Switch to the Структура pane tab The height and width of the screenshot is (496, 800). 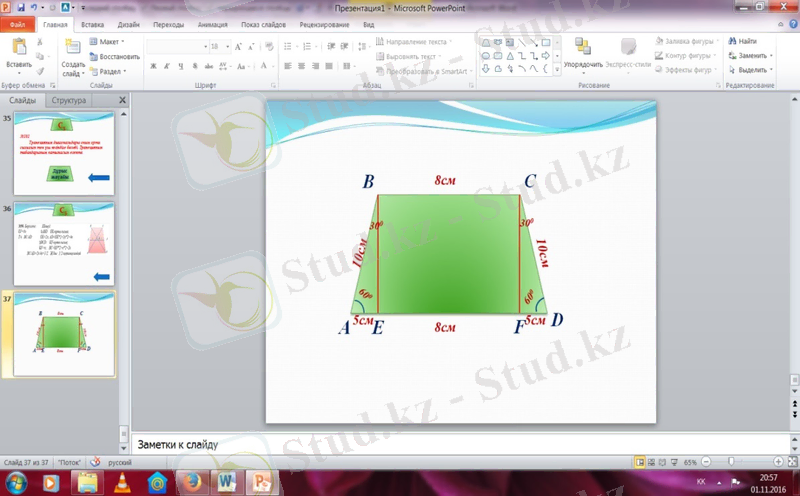point(70,101)
